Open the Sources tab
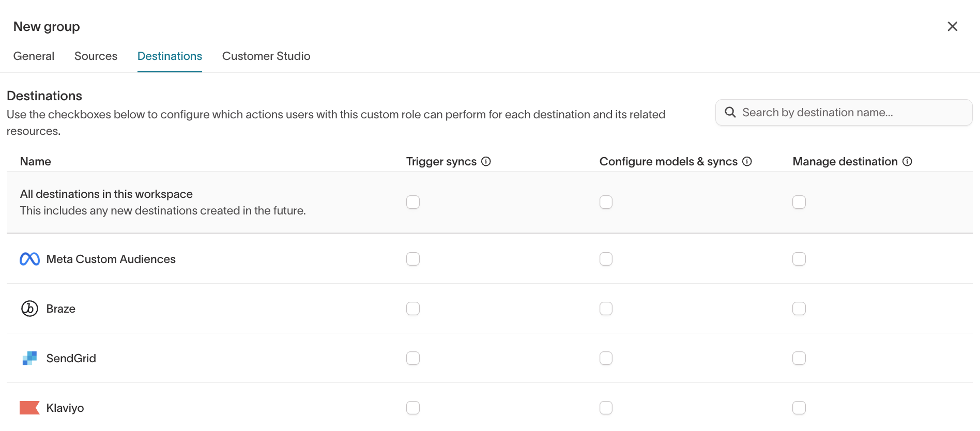 (96, 56)
